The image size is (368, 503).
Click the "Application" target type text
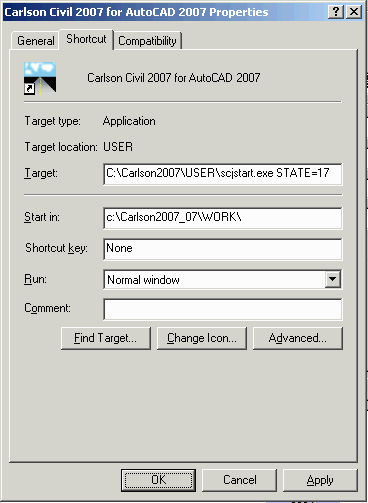(129, 121)
